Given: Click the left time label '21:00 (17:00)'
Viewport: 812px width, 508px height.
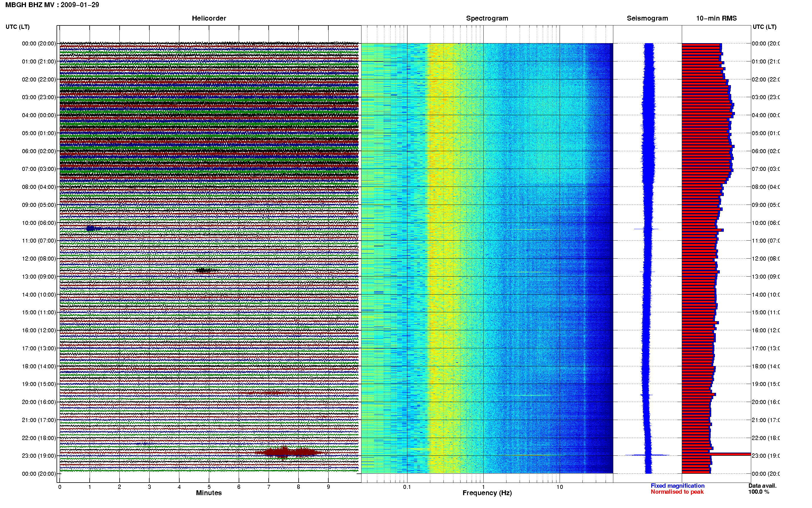Looking at the screenshot, I should 39,420.
